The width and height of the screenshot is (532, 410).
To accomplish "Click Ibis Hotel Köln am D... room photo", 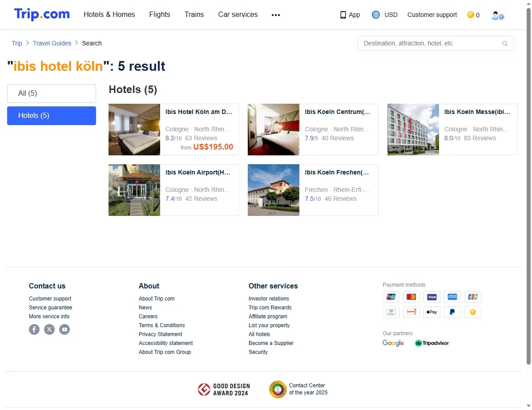I will click(134, 130).
